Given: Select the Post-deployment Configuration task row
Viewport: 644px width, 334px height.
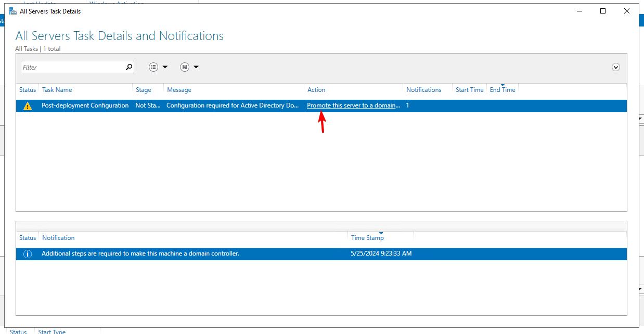Looking at the screenshot, I should pos(208,105).
